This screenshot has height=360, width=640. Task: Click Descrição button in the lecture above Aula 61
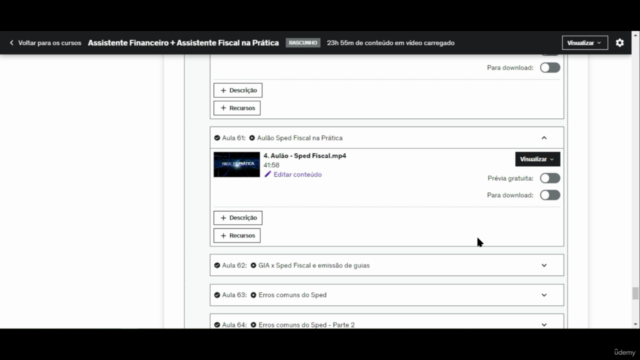238,90
